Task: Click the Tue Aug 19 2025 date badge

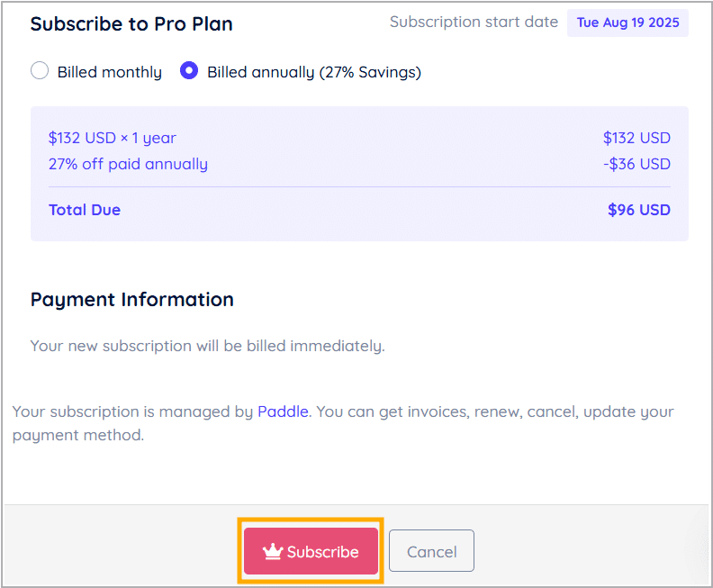Action: [627, 23]
